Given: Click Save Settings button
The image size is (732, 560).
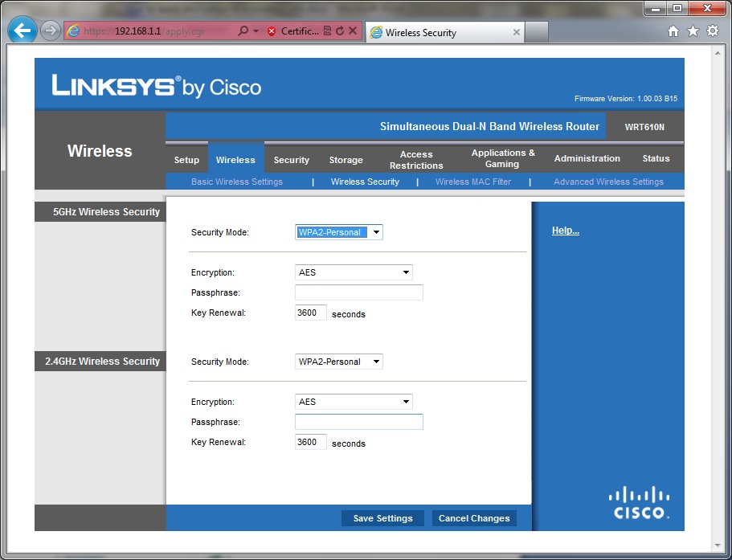Looking at the screenshot, I should tap(382, 518).
